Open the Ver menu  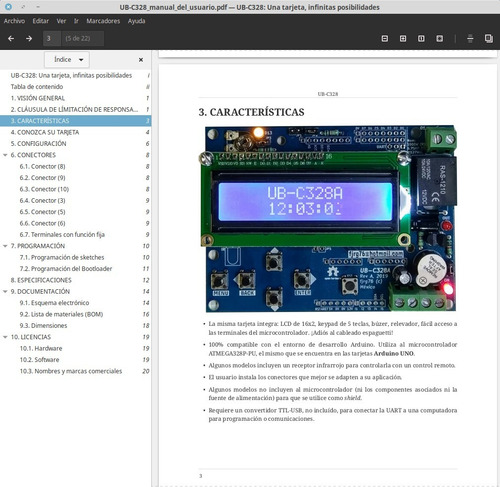click(x=61, y=21)
